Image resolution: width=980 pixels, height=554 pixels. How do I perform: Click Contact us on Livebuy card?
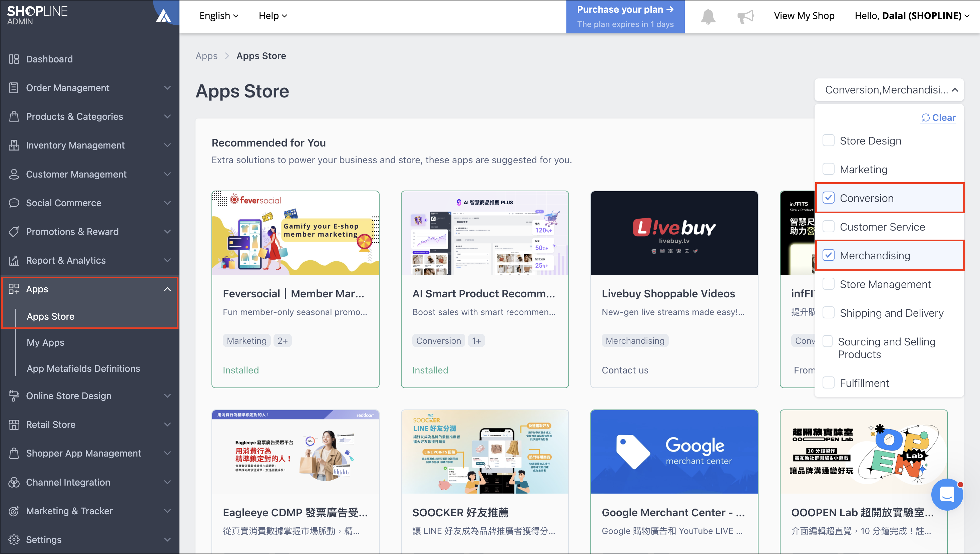[x=625, y=370]
